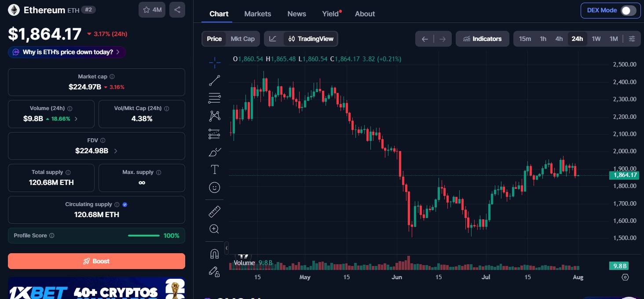Click the Volume 9.8B legend
The width and height of the screenshot is (644, 299).
[253, 263]
